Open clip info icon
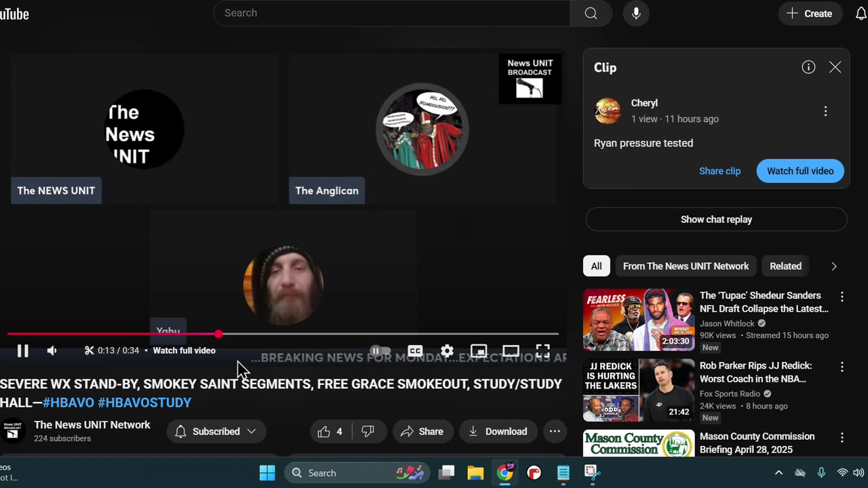 click(808, 67)
